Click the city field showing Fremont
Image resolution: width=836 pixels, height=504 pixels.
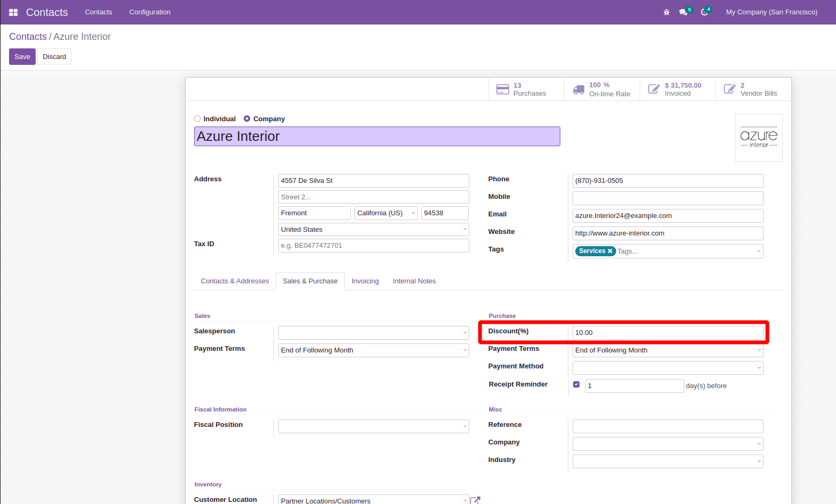314,213
